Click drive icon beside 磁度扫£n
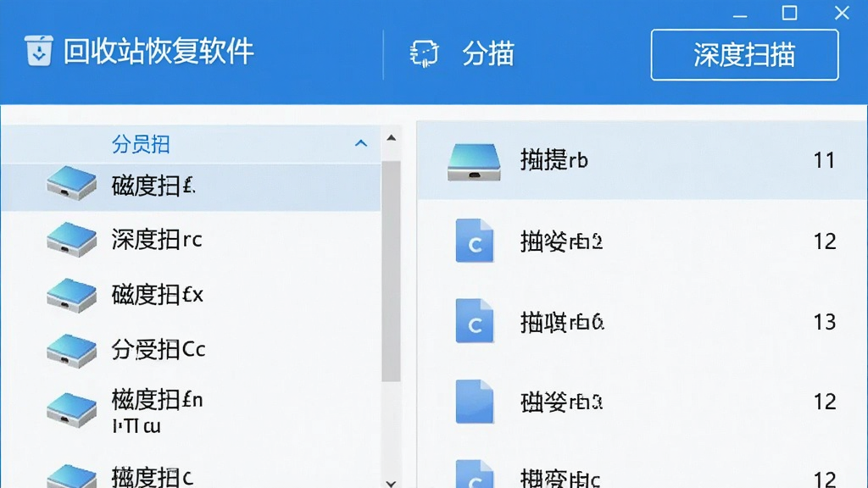The width and height of the screenshot is (868, 488). [71, 410]
